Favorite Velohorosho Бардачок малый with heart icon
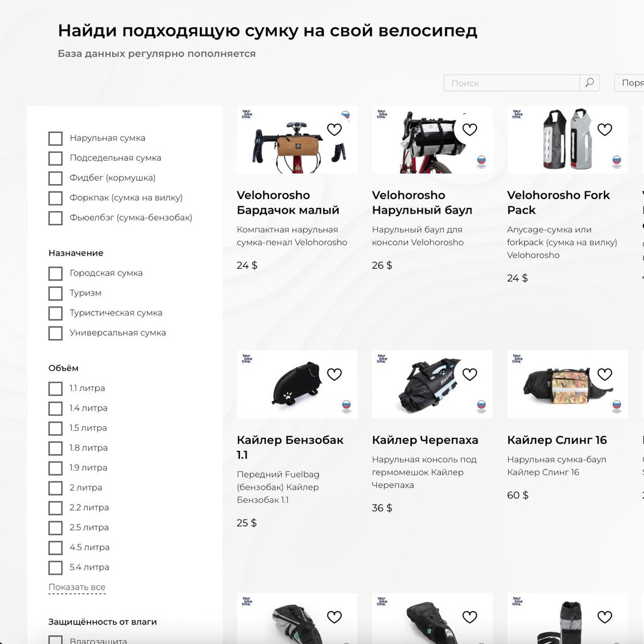644x644 pixels. click(x=334, y=129)
